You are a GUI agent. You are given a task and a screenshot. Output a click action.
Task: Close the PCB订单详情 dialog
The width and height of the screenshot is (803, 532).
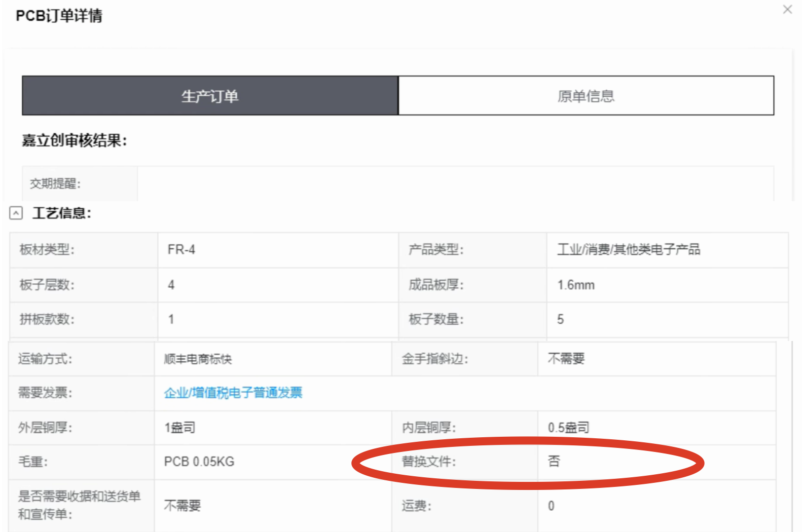point(787,10)
